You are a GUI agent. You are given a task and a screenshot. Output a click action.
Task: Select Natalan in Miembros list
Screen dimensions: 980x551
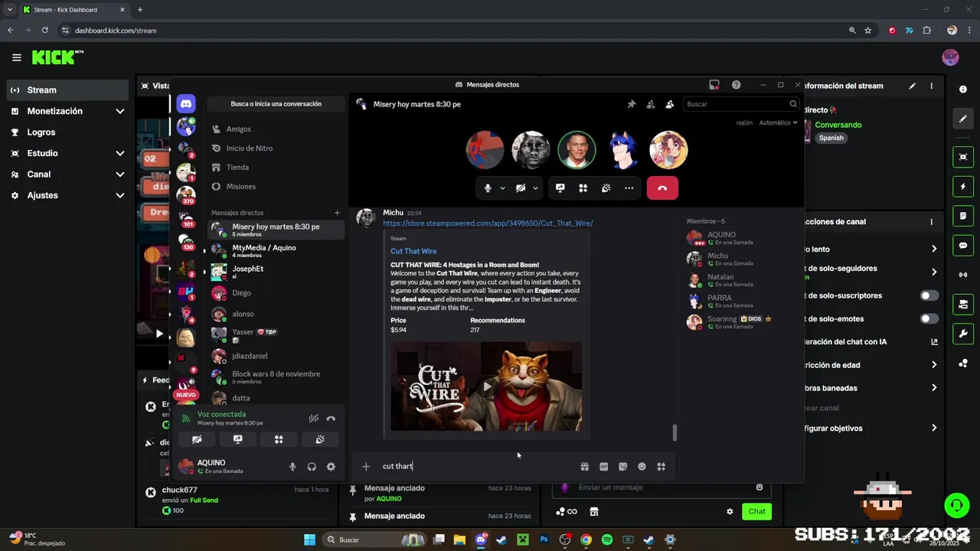click(740, 280)
